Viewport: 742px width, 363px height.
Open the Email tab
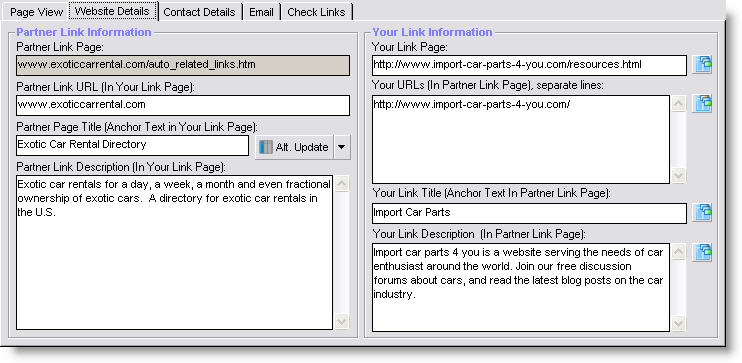tap(261, 12)
